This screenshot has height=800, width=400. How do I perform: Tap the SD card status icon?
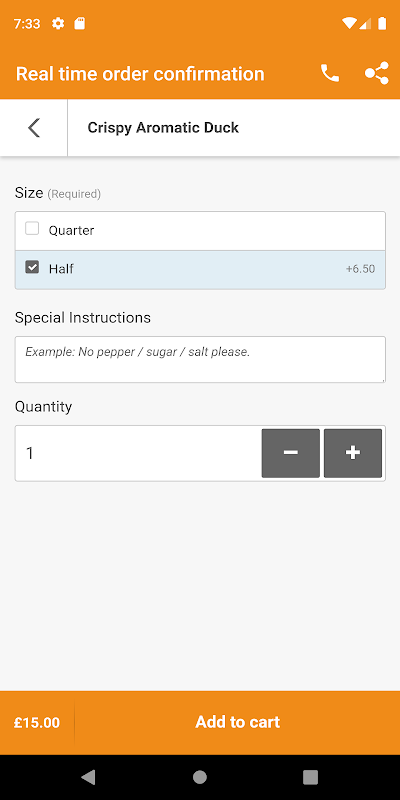tap(80, 23)
